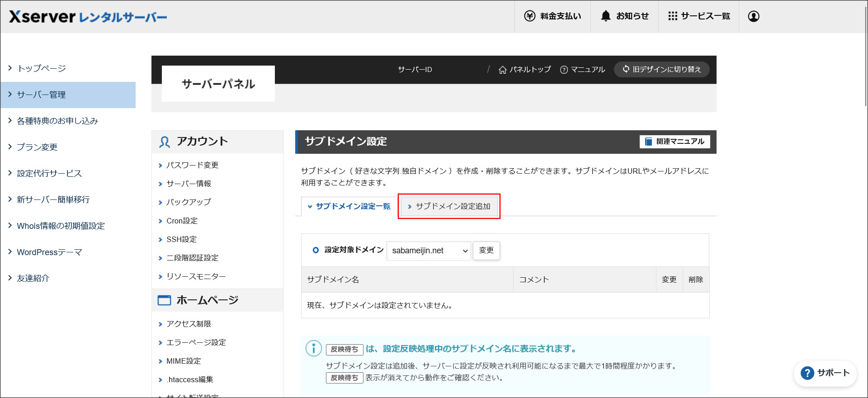Open サーバー情報
Viewport: 868px width, 398px height.
[189, 184]
